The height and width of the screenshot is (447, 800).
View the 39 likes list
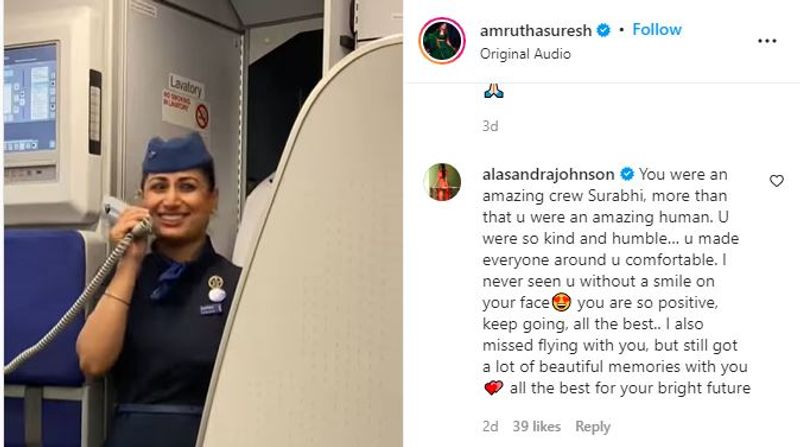(536, 426)
